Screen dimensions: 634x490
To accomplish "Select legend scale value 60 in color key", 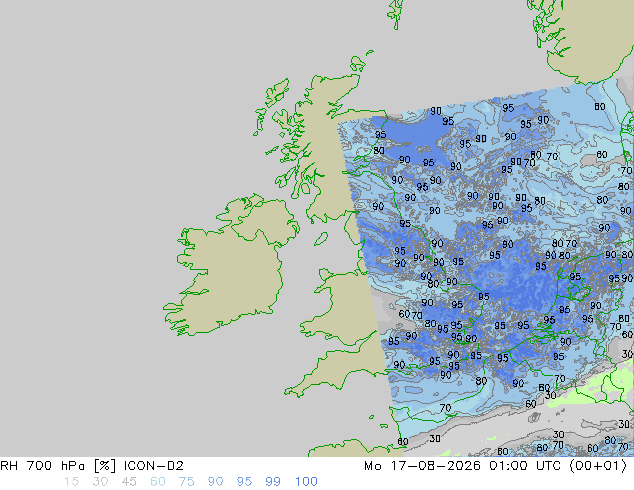I will [x=158, y=482].
